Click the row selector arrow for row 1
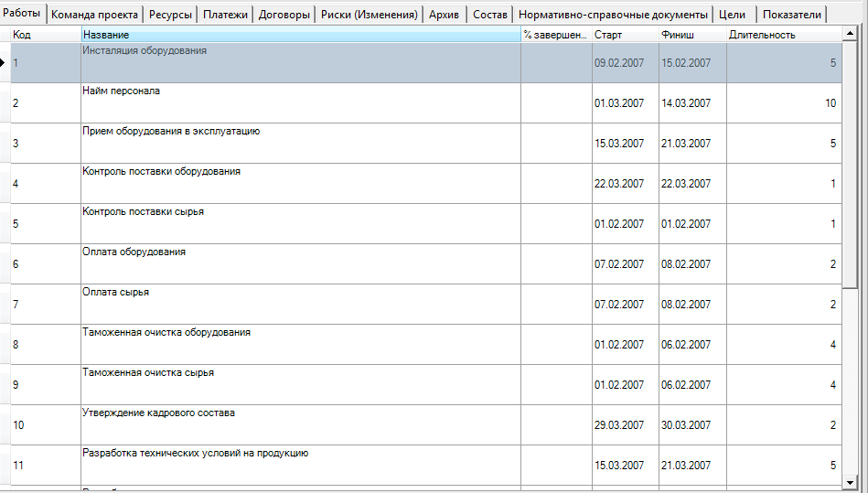The image size is (868, 493). (x=5, y=63)
